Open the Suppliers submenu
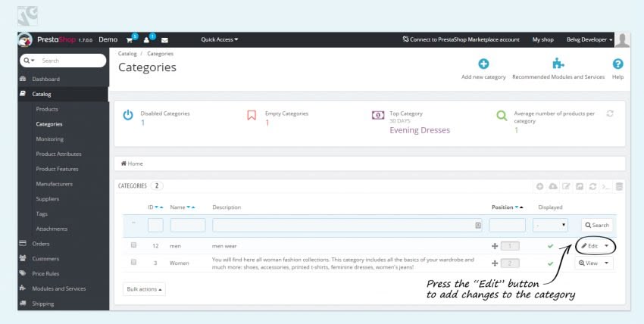 48,199
